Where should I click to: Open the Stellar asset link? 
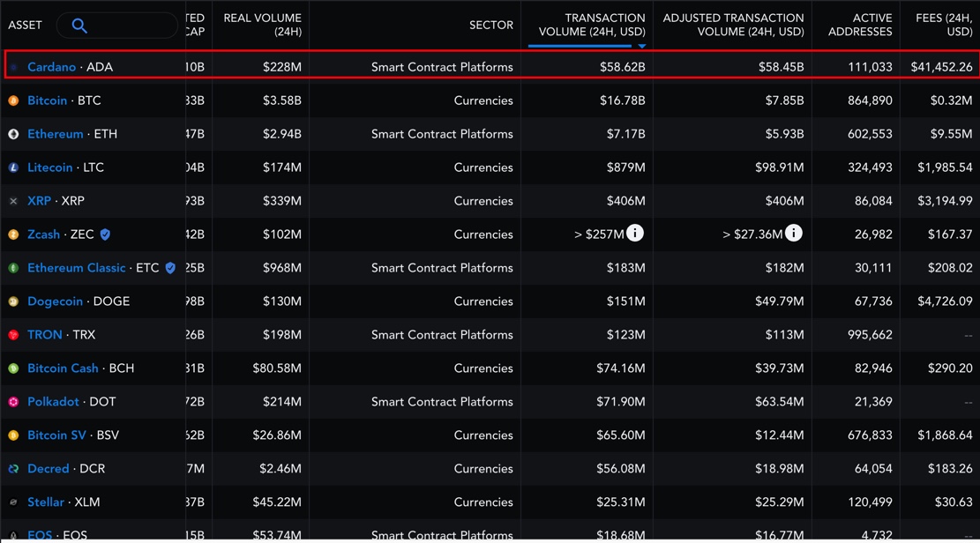click(46, 502)
